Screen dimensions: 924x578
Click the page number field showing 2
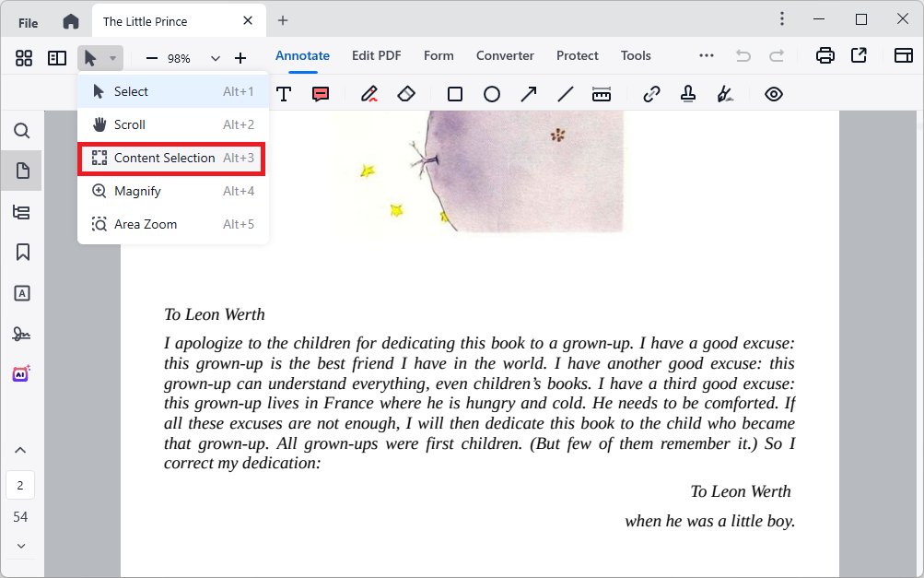[x=21, y=485]
